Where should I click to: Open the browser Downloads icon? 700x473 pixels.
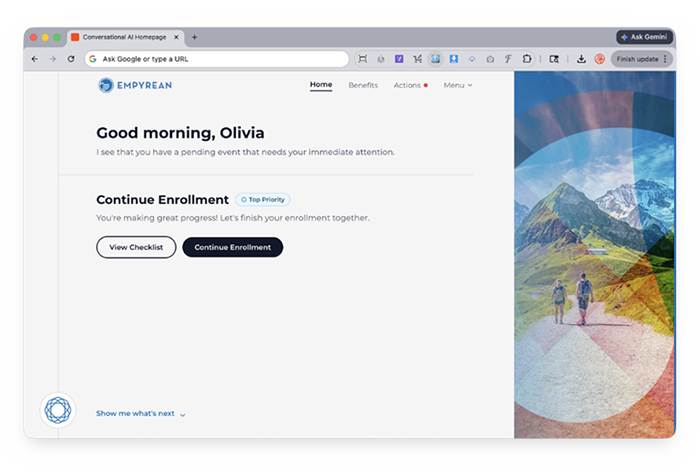click(x=581, y=59)
